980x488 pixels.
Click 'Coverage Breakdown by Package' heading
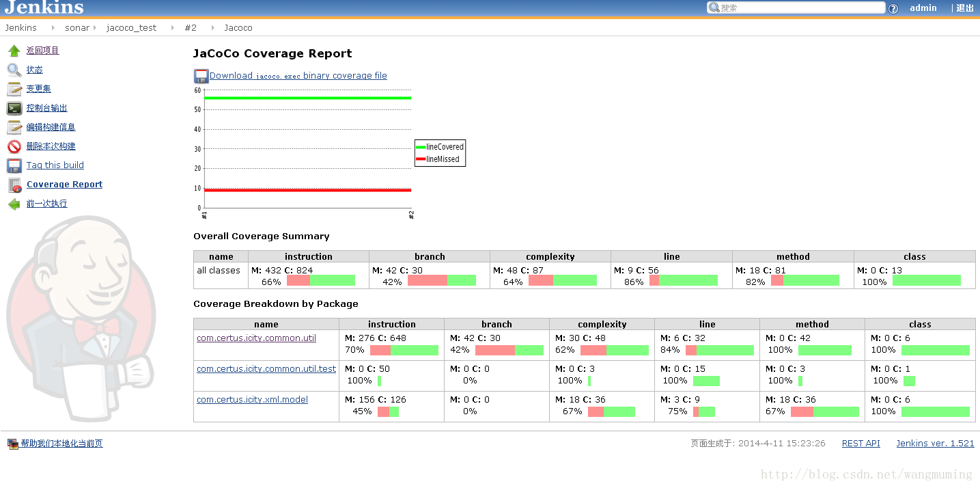pyautogui.click(x=276, y=303)
